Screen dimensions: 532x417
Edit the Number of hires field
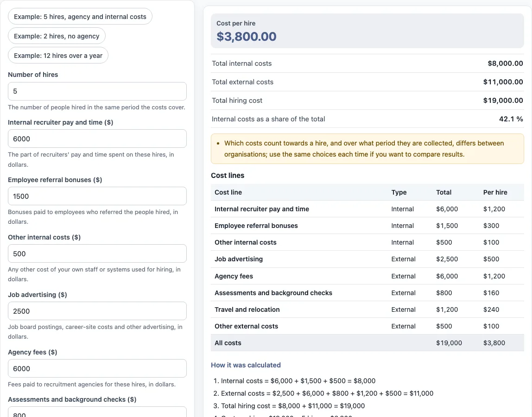(97, 91)
